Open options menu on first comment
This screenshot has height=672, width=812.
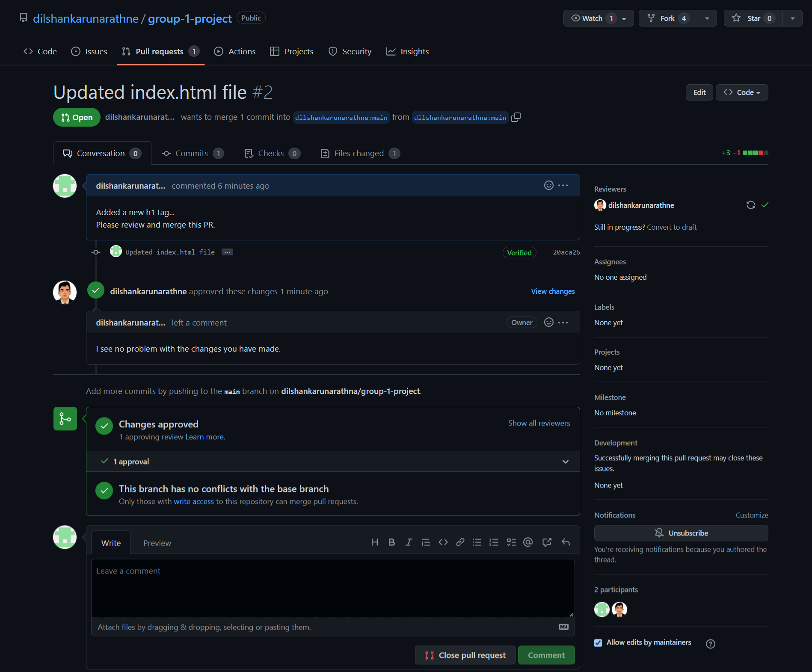tap(563, 185)
